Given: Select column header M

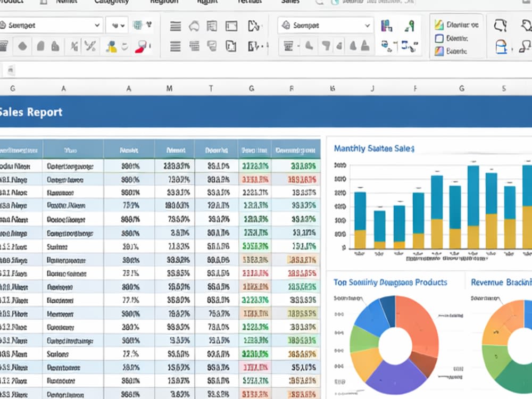Looking at the screenshot, I should click(x=169, y=88).
